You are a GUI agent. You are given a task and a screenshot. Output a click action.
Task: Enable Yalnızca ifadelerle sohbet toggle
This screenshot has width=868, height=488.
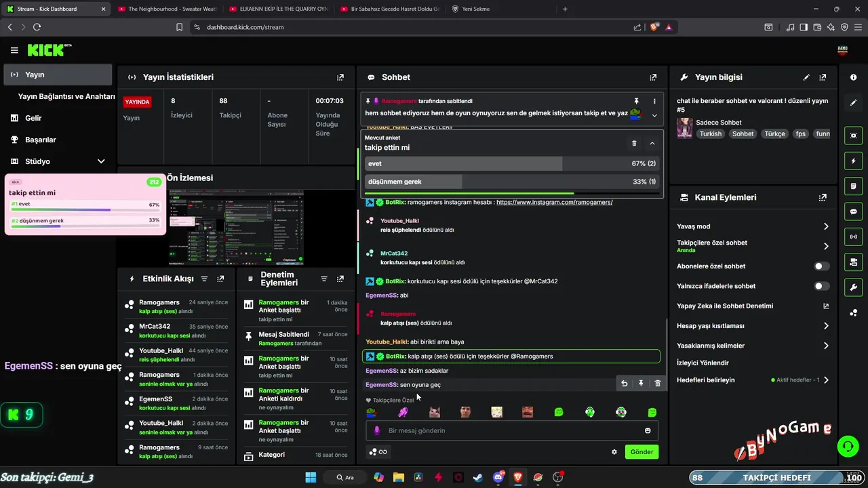pos(822,286)
